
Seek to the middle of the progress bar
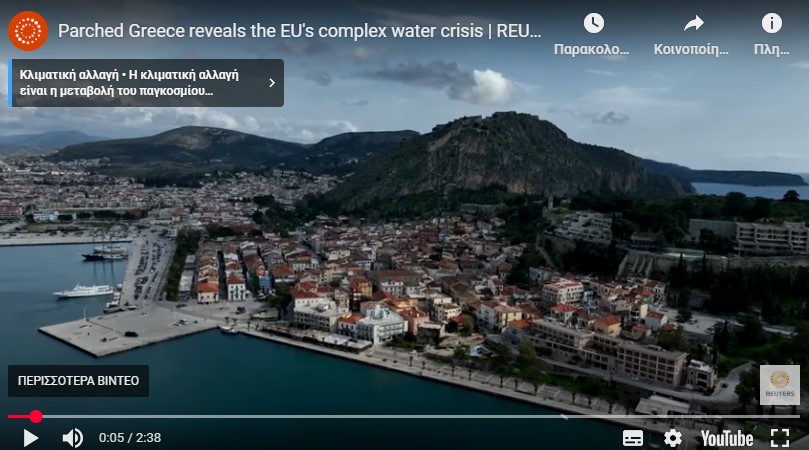[404, 416]
